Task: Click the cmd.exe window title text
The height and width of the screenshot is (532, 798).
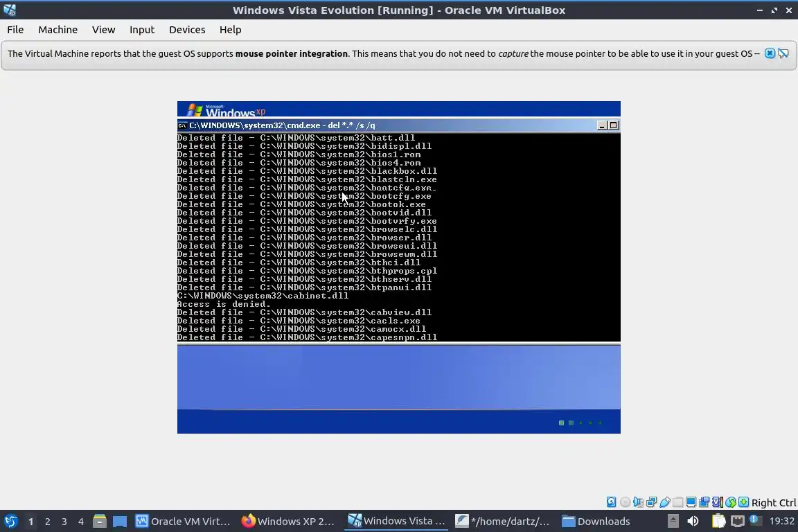Action: 282,125
